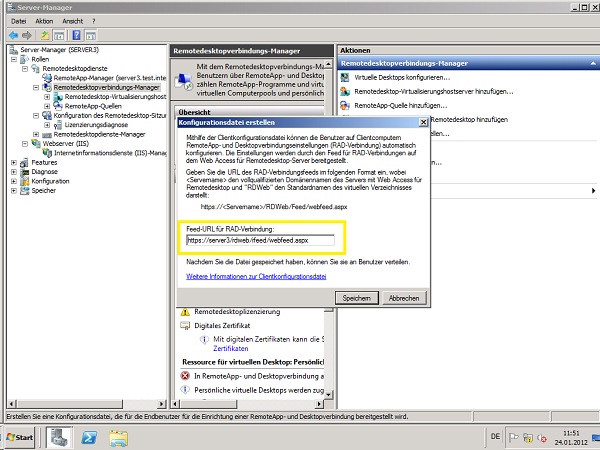Open PowerShell from the taskbar
Screen dimensions: 600x450
(89, 437)
